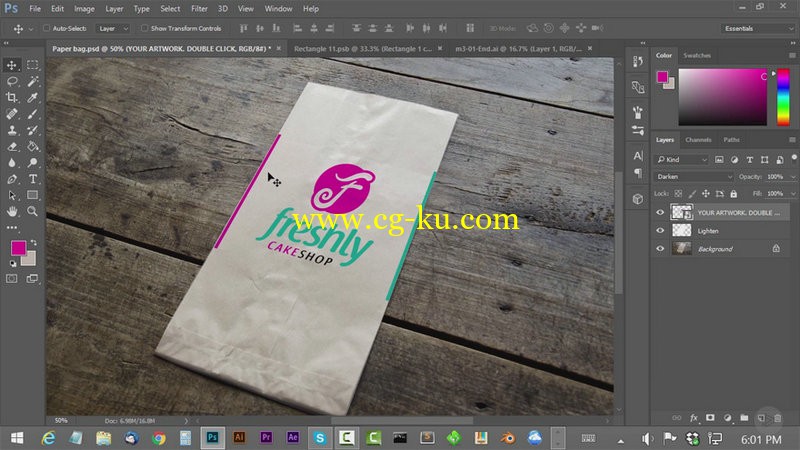Enable Show Transform Controls checkbox
The width and height of the screenshot is (800, 450).
pos(144,29)
